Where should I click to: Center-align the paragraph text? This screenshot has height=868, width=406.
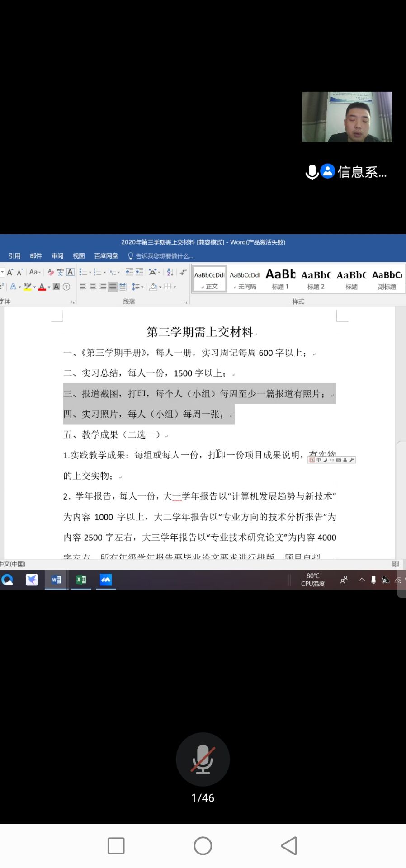[x=93, y=287]
